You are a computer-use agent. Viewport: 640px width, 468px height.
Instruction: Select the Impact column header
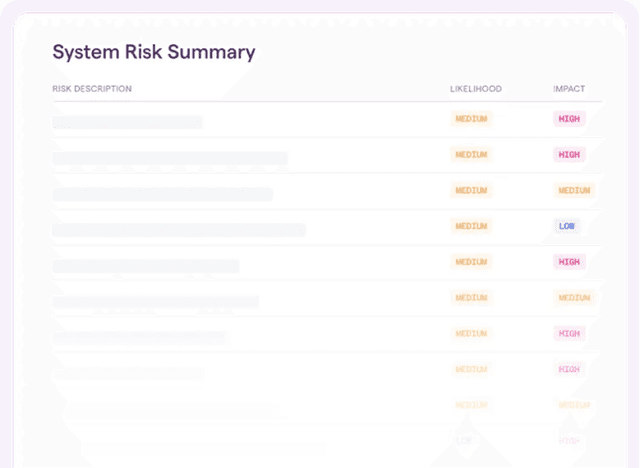coord(569,89)
